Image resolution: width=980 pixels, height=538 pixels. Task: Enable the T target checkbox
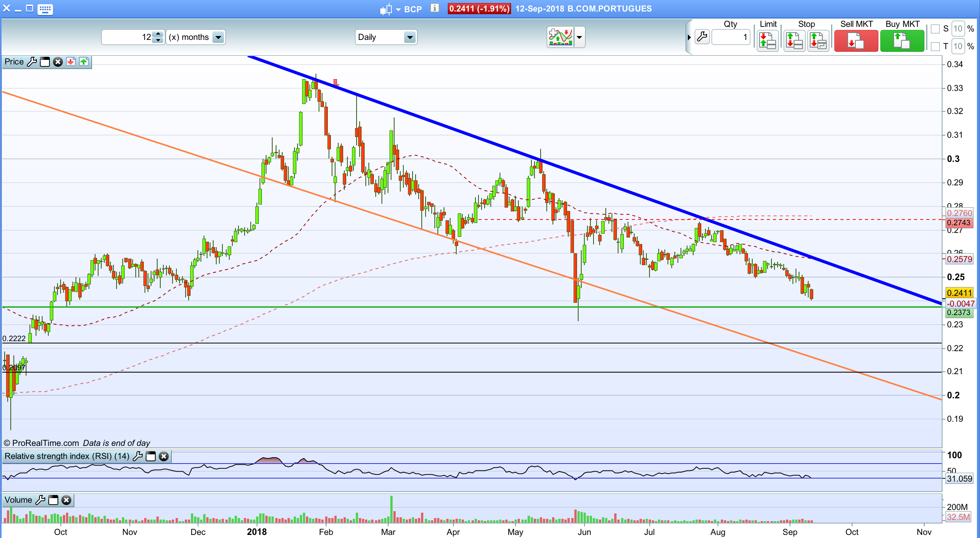tap(935, 46)
